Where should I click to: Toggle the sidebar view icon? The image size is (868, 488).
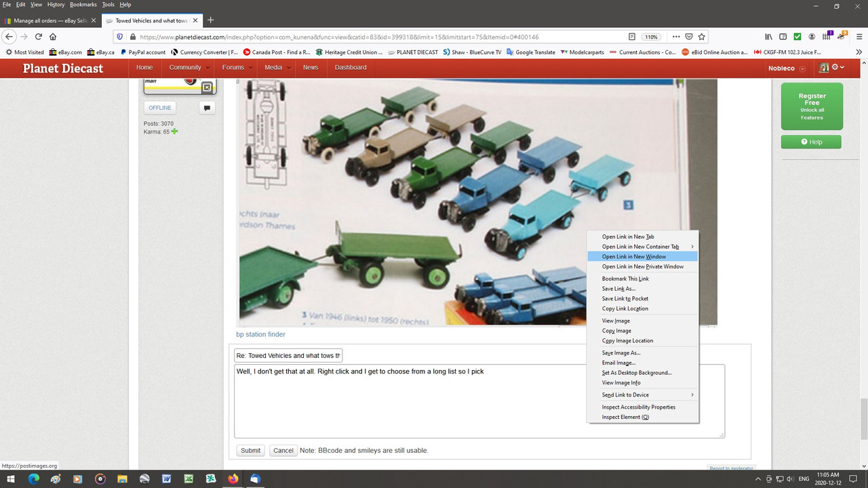[x=783, y=37]
